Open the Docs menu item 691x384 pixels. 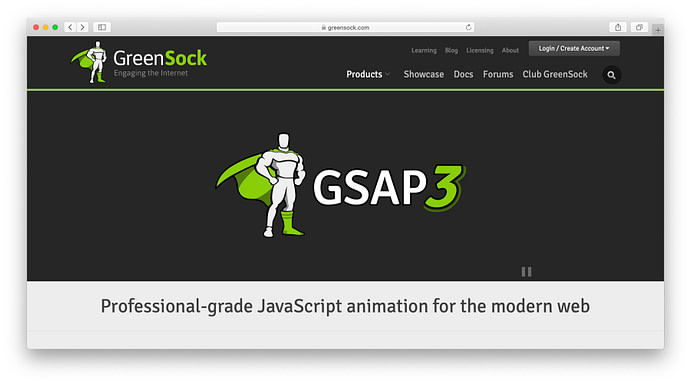pos(463,74)
